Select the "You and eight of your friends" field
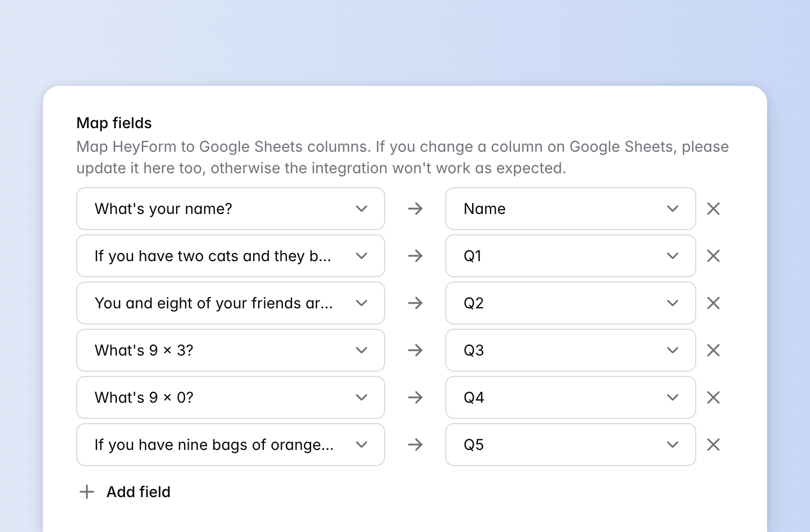This screenshot has height=532, width=810. click(x=231, y=303)
